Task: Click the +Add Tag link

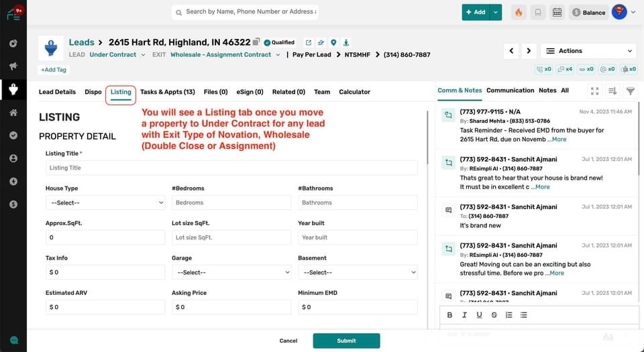Action: [53, 69]
